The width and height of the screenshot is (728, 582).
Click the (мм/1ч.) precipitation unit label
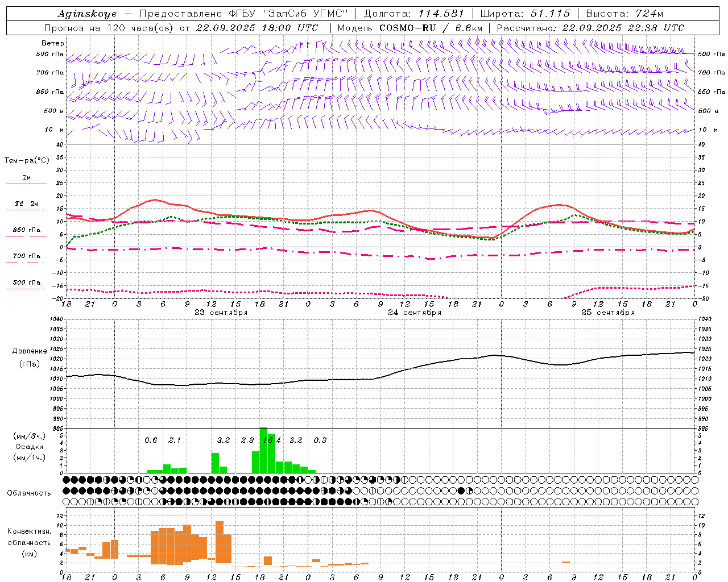pos(29,458)
